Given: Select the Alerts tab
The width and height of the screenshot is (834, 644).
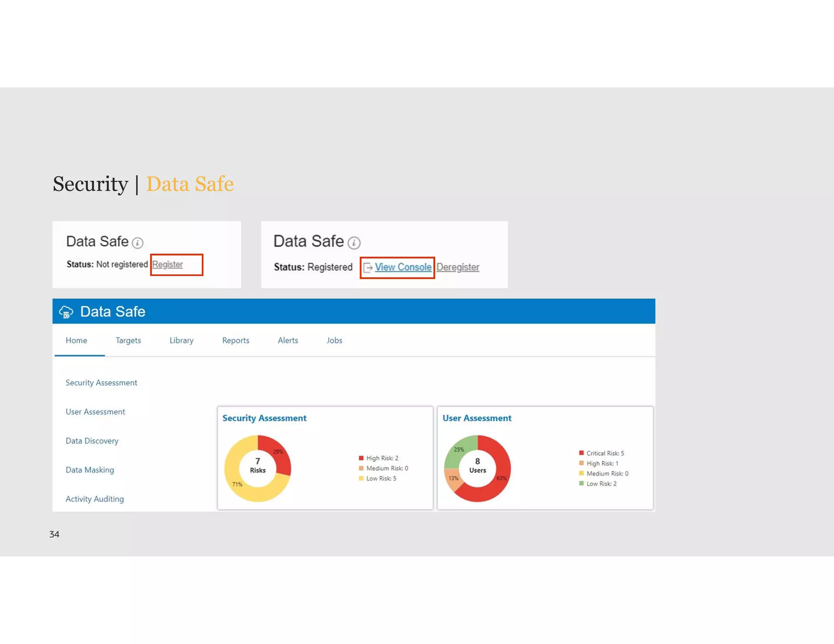Looking at the screenshot, I should [288, 340].
